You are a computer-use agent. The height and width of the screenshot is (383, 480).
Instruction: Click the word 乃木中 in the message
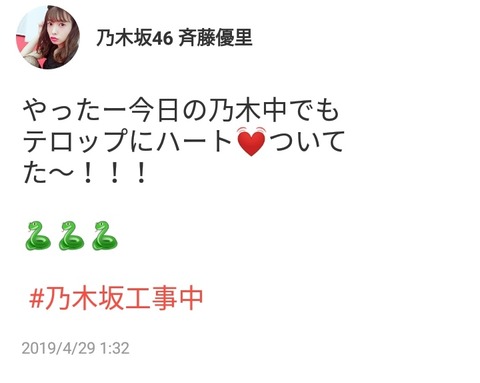point(248,110)
